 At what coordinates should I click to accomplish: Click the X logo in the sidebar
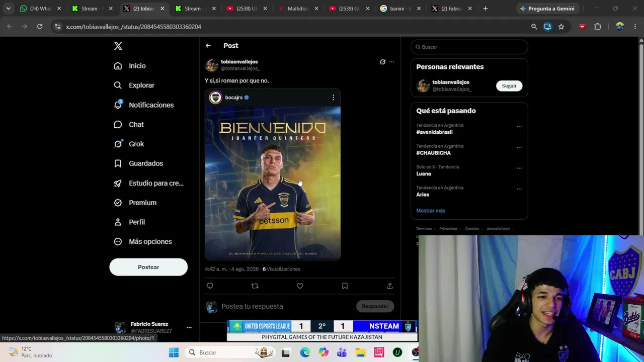[x=118, y=46]
